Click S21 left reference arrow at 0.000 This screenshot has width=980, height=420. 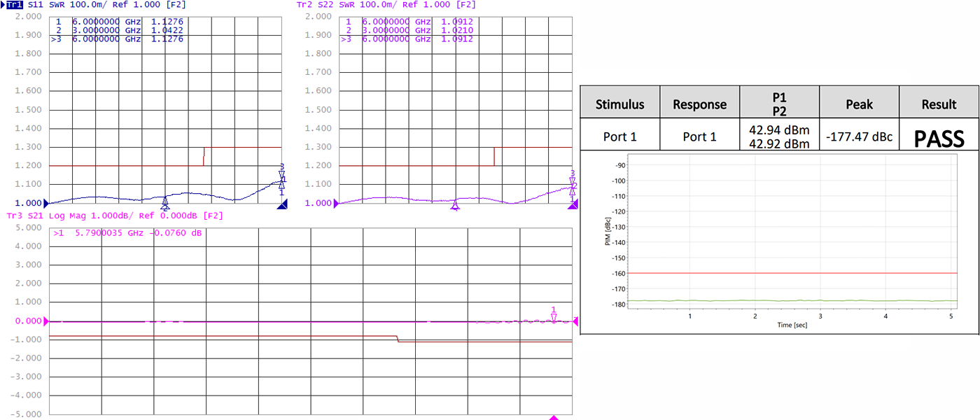[x=48, y=321]
